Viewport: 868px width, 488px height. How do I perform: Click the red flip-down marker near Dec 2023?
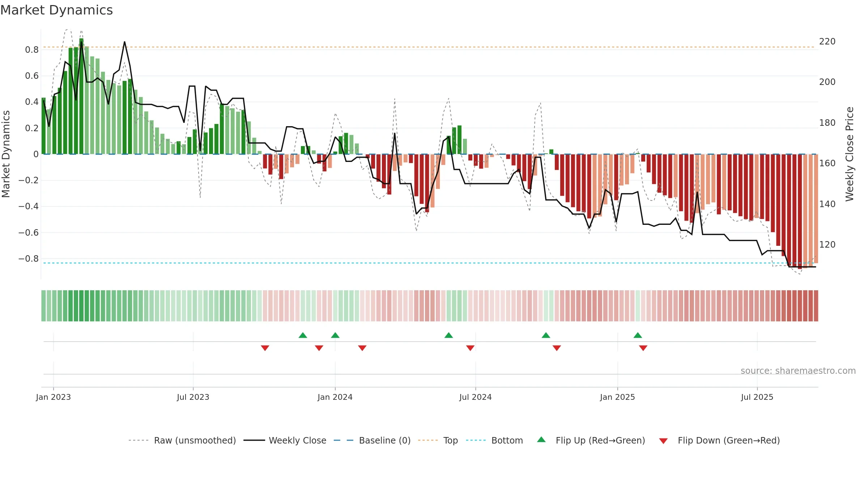(319, 348)
